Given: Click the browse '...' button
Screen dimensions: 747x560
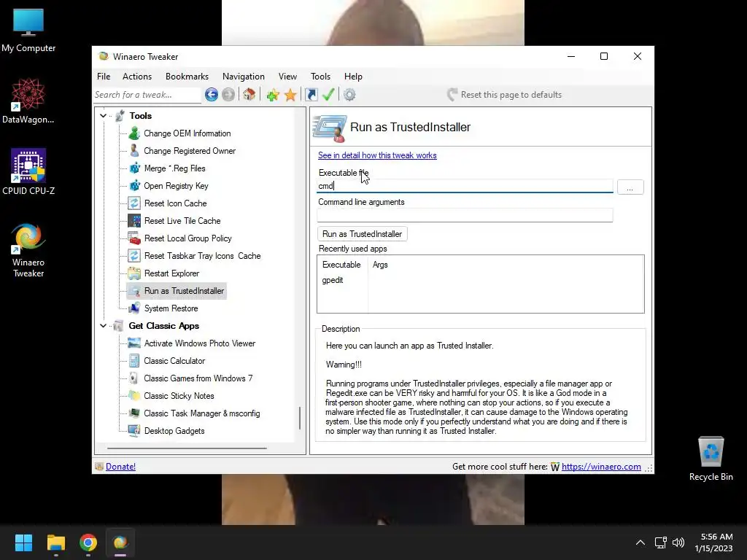Looking at the screenshot, I should 630,187.
